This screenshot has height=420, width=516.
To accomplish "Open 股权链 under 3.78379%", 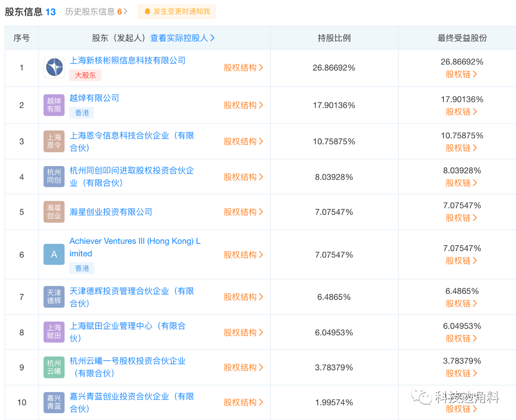I will pyautogui.click(x=462, y=373).
